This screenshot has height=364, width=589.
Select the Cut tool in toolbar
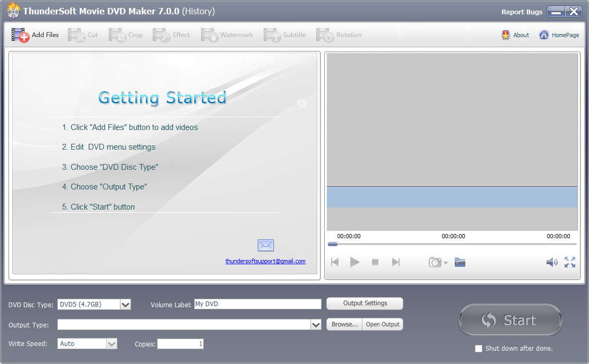pyautogui.click(x=83, y=35)
